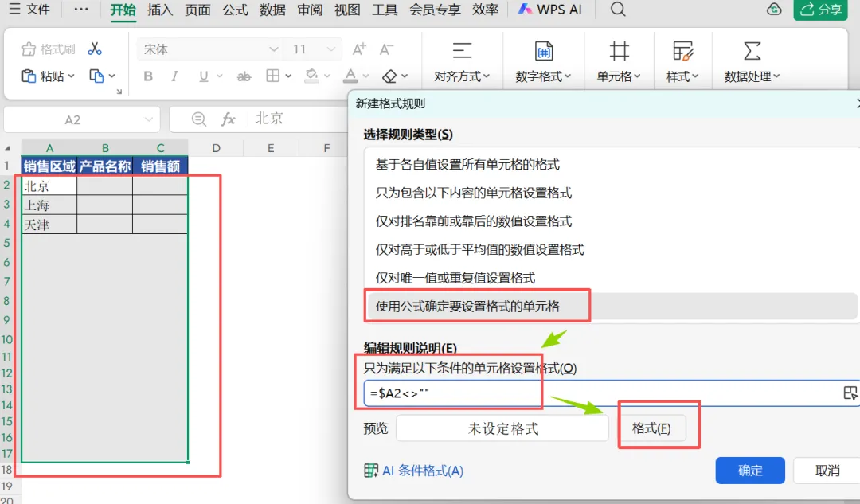Image resolution: width=860 pixels, height=504 pixels.
Task: Launch WPS AI assistant
Action: (549, 10)
